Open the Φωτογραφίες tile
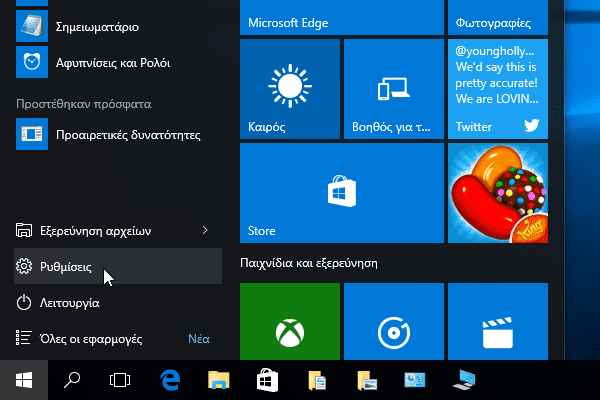The height and width of the screenshot is (400, 600). pyautogui.click(x=498, y=17)
